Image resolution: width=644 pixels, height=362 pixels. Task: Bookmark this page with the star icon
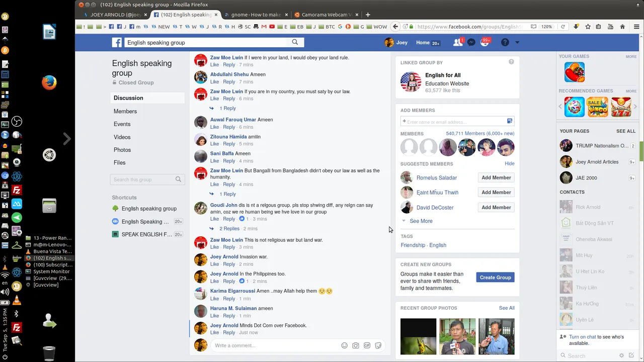pyautogui.click(x=588, y=27)
